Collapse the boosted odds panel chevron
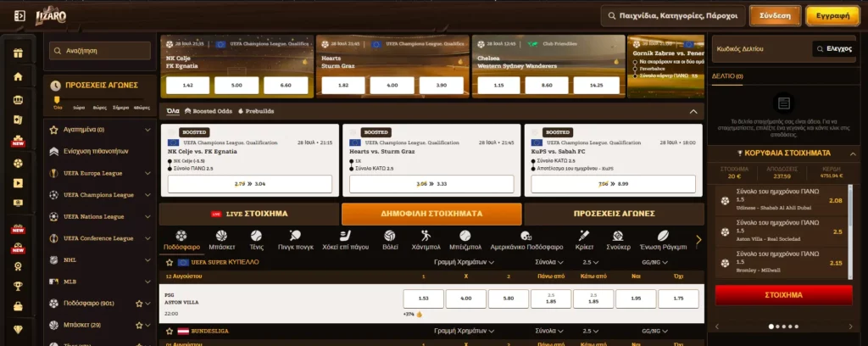Screen dimensions: 868x346 pyautogui.click(x=693, y=111)
